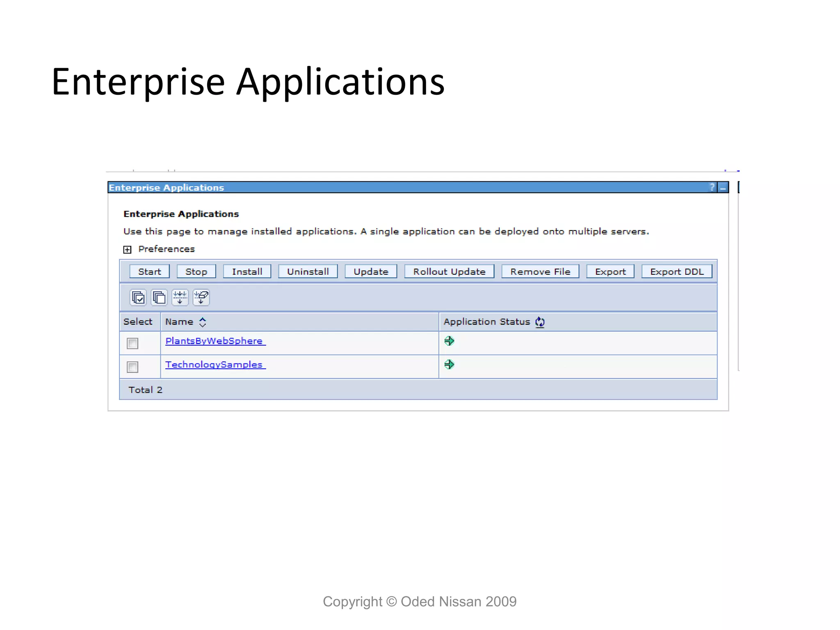Open the PlantsByWebSphere application link
The width and height of the screenshot is (840, 630).
pyautogui.click(x=215, y=341)
